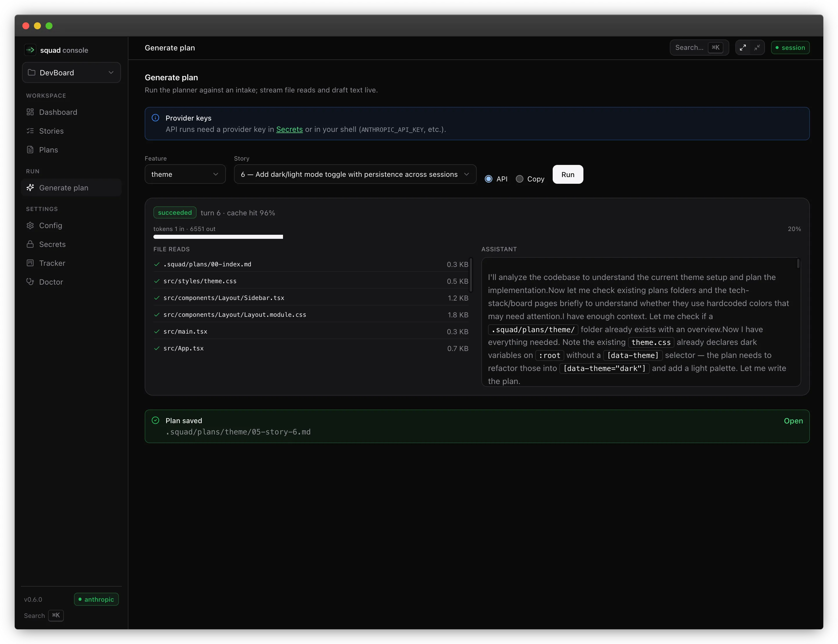
Task: Click the Run button
Action: (568, 174)
